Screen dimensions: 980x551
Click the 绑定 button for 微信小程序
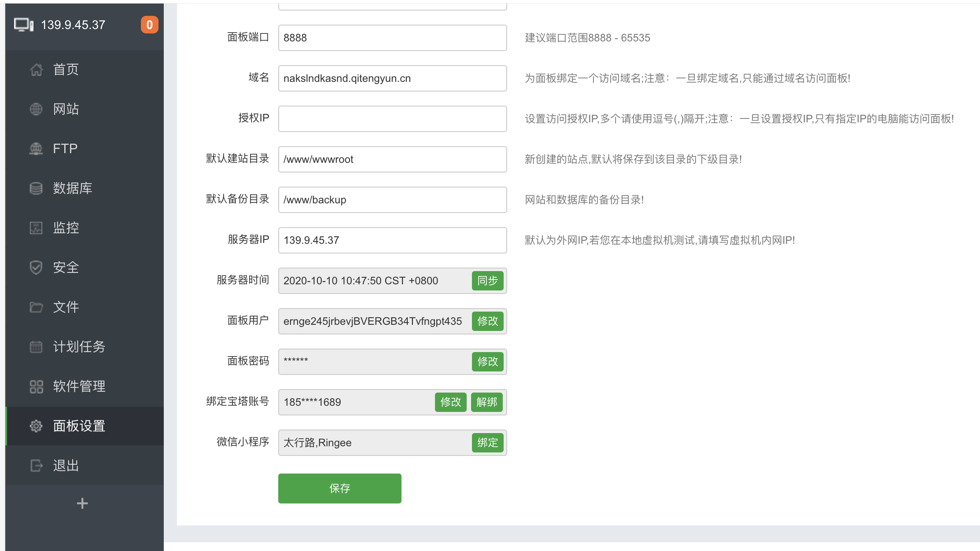487,443
